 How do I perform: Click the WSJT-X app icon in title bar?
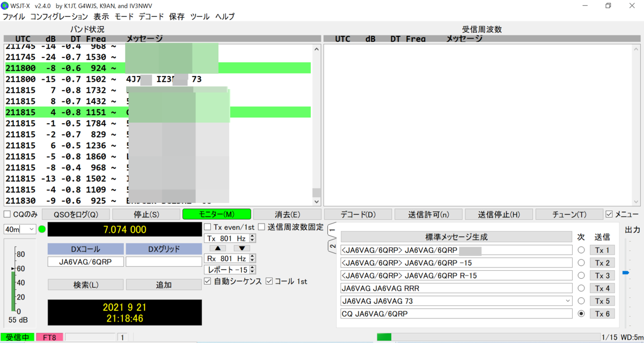5,5
